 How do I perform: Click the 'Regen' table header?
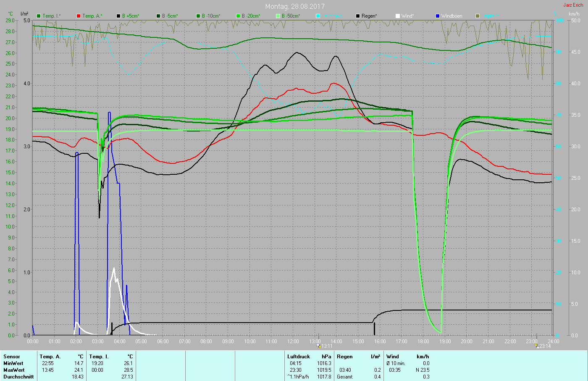(x=345, y=357)
